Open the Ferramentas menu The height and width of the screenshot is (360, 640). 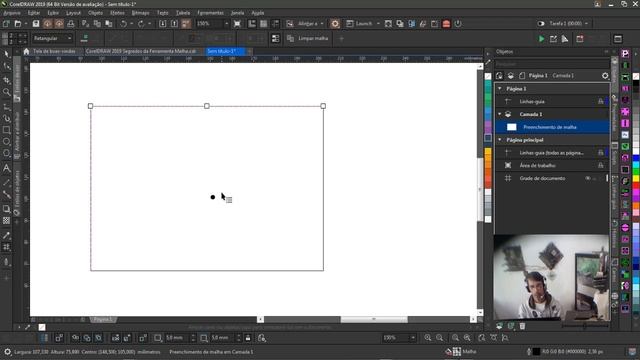pyautogui.click(x=210, y=13)
